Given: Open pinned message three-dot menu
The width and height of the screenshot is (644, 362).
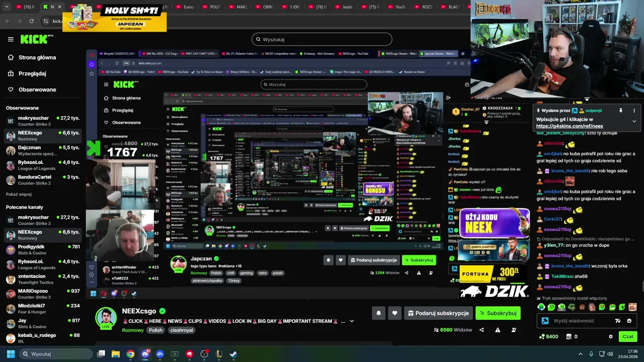Looking at the screenshot, I should [634, 111].
